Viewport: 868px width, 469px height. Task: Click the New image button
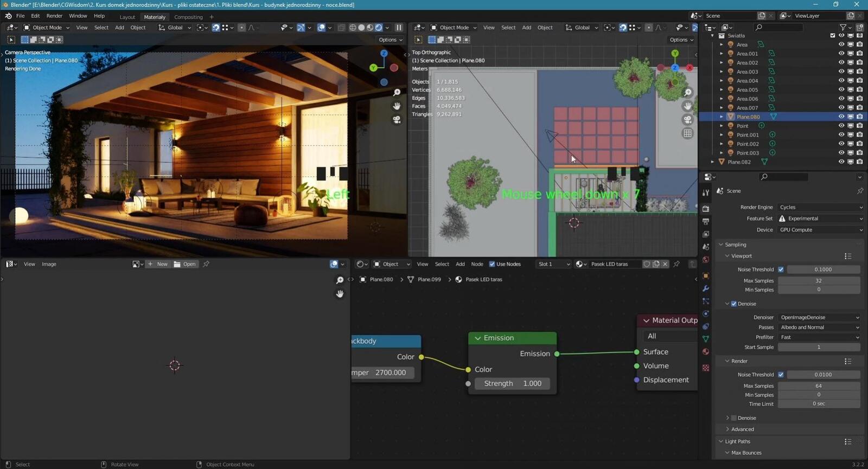pos(158,264)
